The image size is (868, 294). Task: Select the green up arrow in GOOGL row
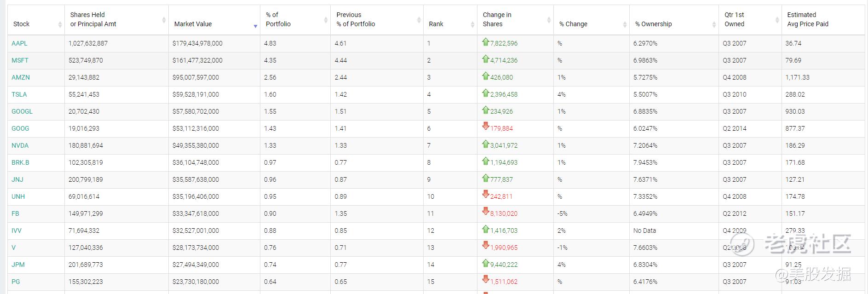pos(485,110)
